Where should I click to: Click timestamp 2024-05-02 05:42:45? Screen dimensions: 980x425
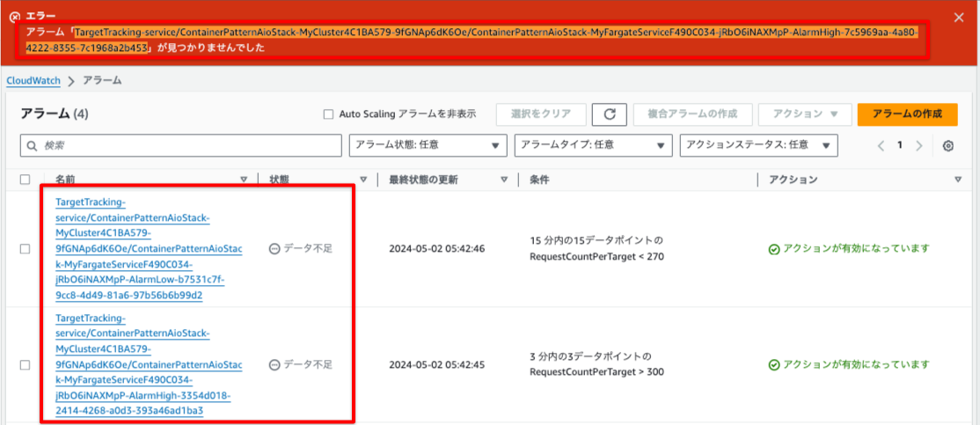click(436, 364)
